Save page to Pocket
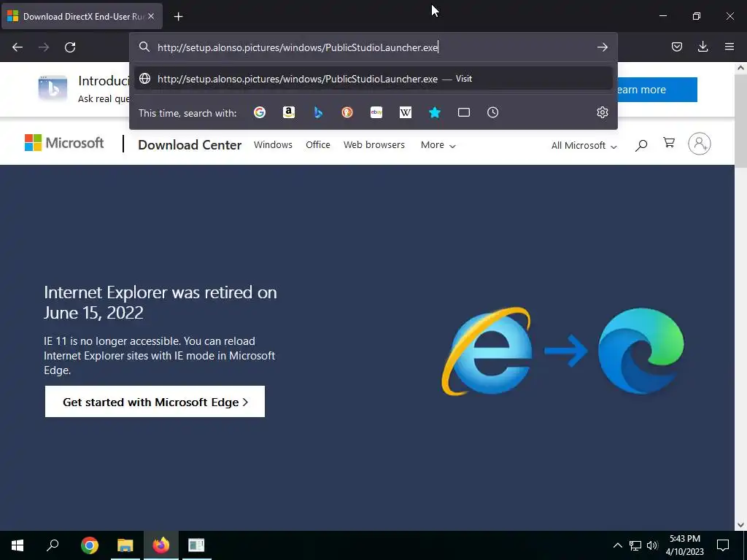747x560 pixels. (x=677, y=47)
